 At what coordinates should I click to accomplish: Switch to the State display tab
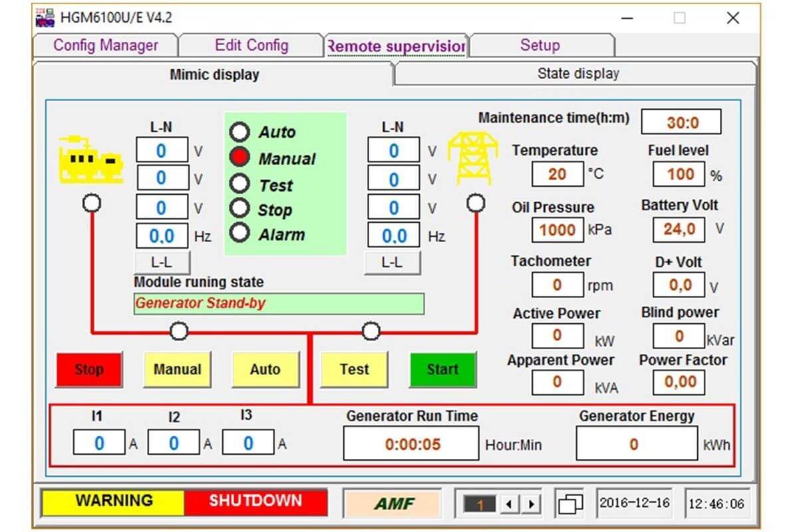coord(577,74)
